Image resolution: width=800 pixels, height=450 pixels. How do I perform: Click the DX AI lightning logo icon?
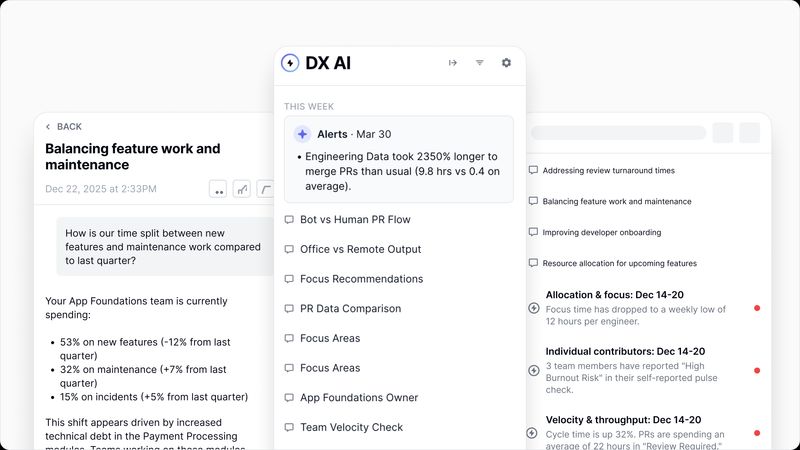tap(290, 63)
